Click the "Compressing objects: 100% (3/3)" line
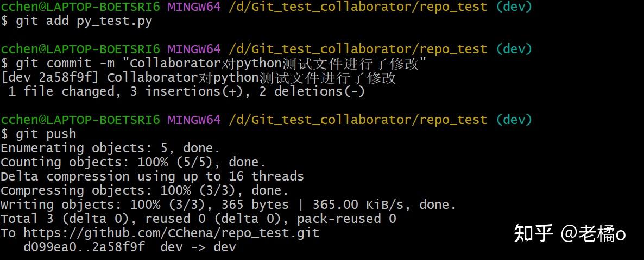Screen dimensions: 644x260 coord(144,190)
